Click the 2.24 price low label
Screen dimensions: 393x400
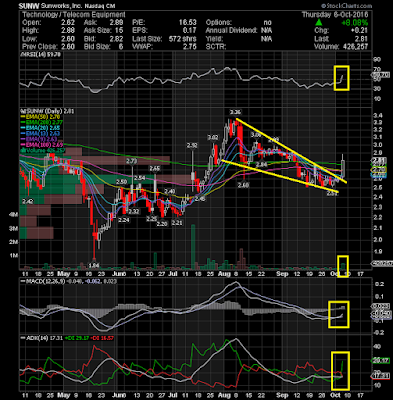click(x=124, y=220)
